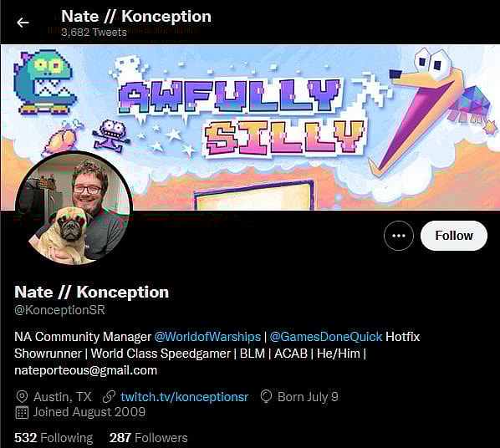
Task: Open the three-dot more options menu
Action: point(399,236)
